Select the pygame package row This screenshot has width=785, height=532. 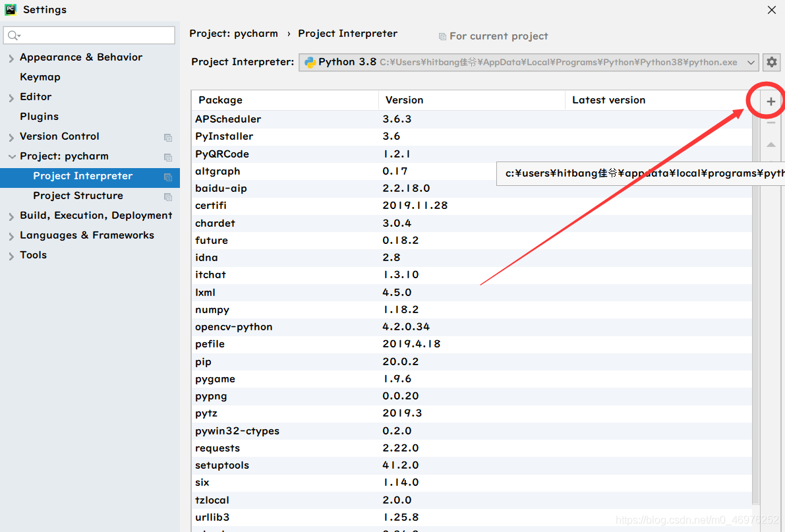tap(472, 379)
